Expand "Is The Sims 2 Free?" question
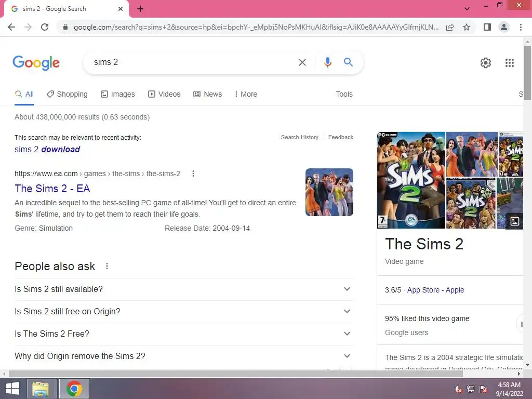This screenshot has width=532, height=399. pos(184,334)
